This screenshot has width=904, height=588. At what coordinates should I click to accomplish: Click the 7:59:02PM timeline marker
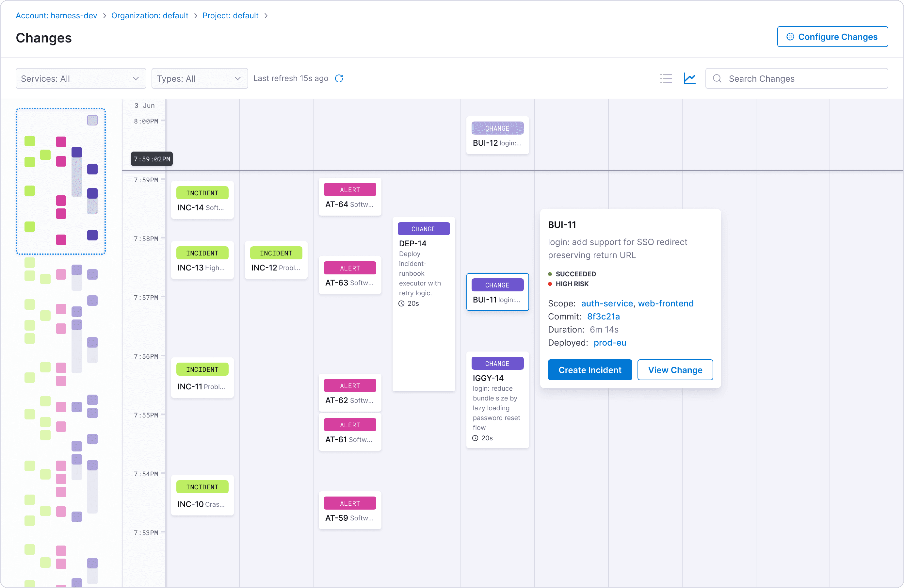point(152,159)
